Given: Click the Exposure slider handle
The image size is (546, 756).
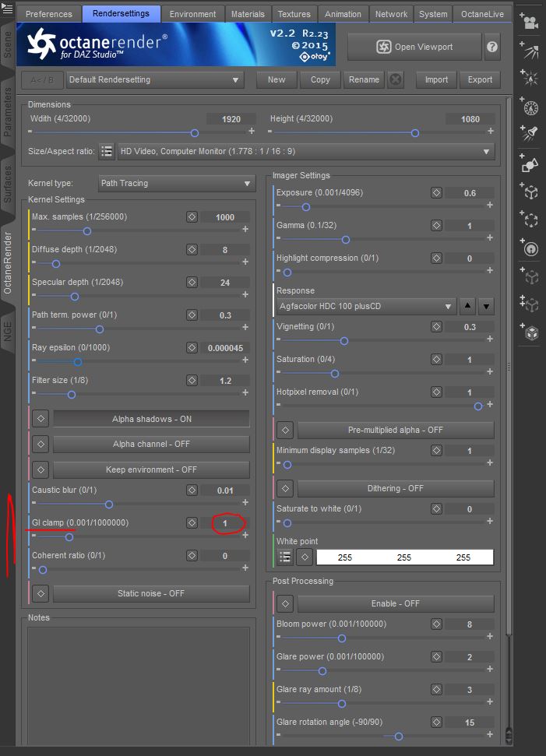Looking at the screenshot, I should (x=306, y=207).
